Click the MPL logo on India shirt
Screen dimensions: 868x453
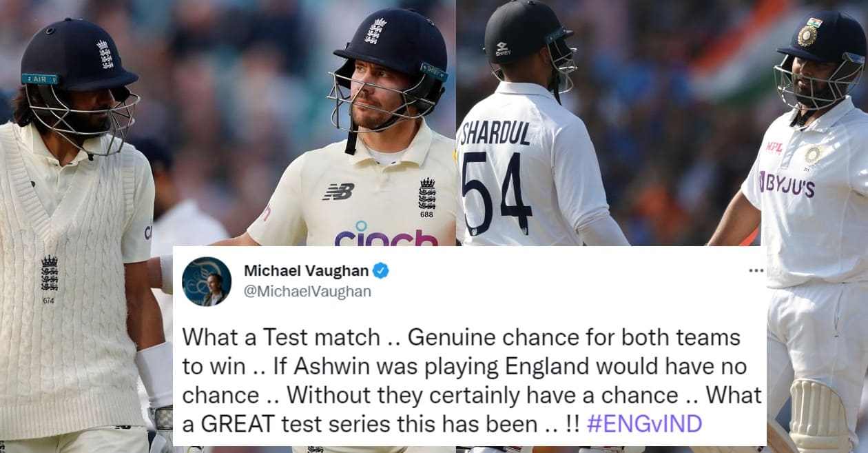point(774,147)
